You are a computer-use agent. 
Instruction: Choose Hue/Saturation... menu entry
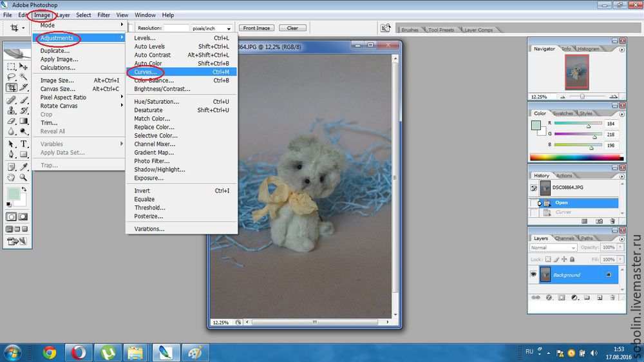coord(181,102)
